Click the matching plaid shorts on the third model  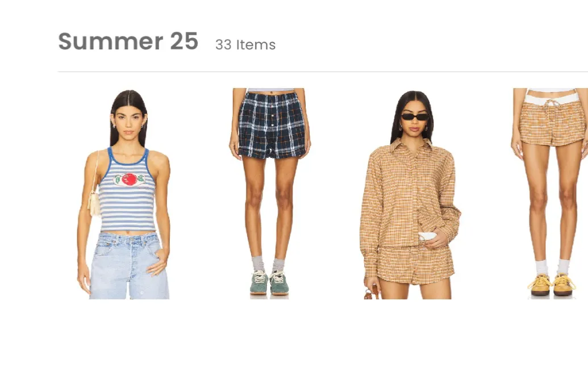click(415, 265)
